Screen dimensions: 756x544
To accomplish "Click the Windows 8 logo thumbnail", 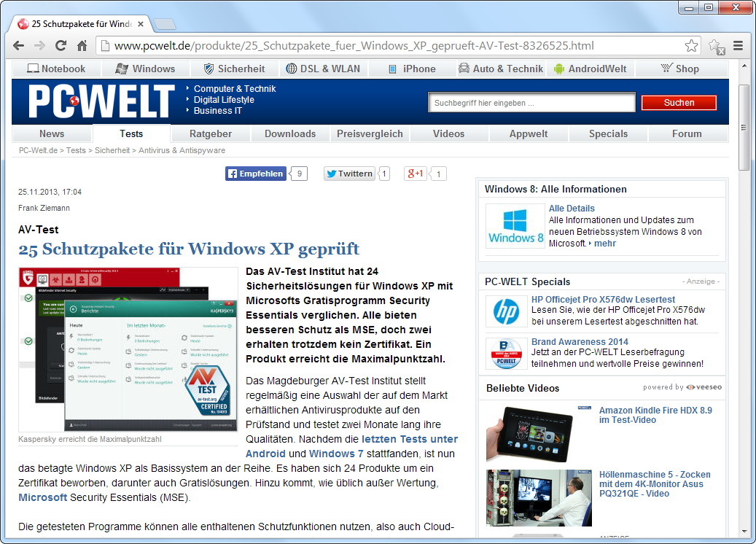I will (x=515, y=226).
